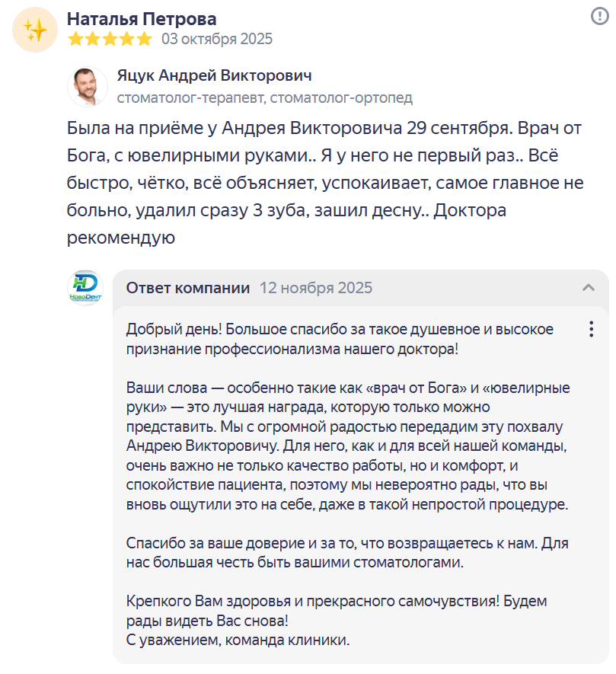The width and height of the screenshot is (616, 674).
Task: Click the reply date 12 ноября 2025
Action: tap(316, 288)
